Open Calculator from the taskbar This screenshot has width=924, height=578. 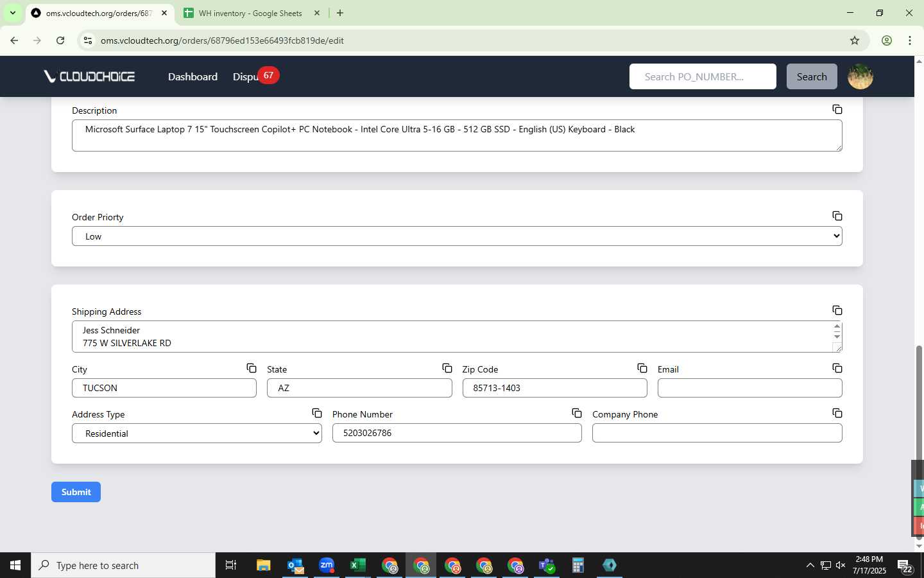point(578,566)
